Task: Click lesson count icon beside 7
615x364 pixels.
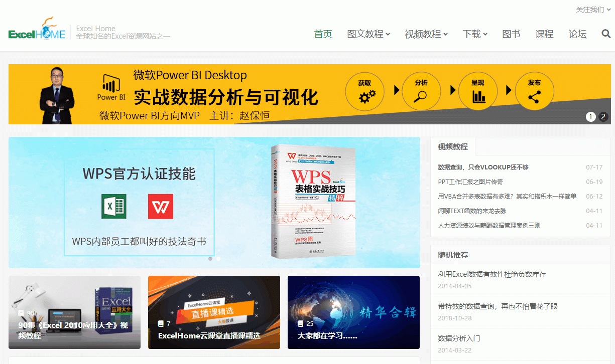Action: (161, 323)
